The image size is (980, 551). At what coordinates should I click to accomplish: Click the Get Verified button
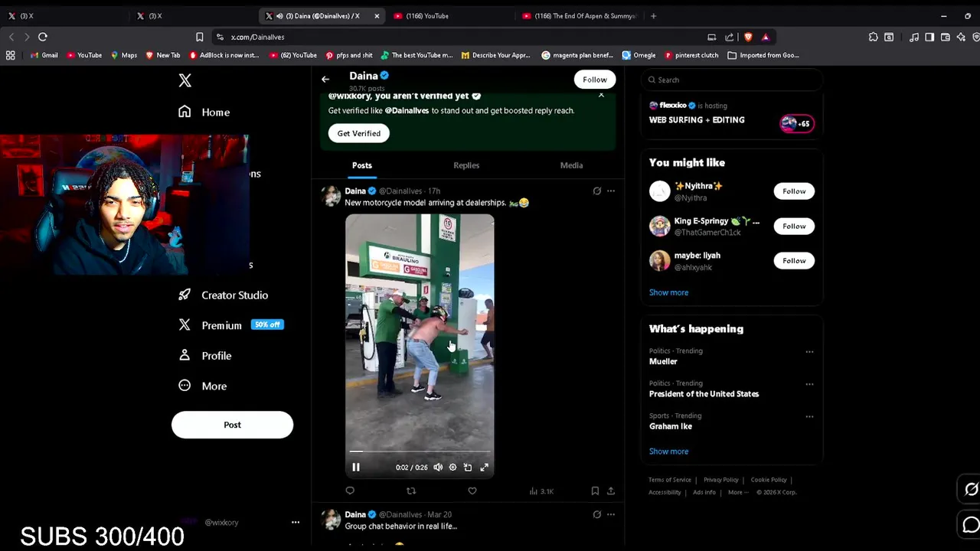tap(359, 133)
